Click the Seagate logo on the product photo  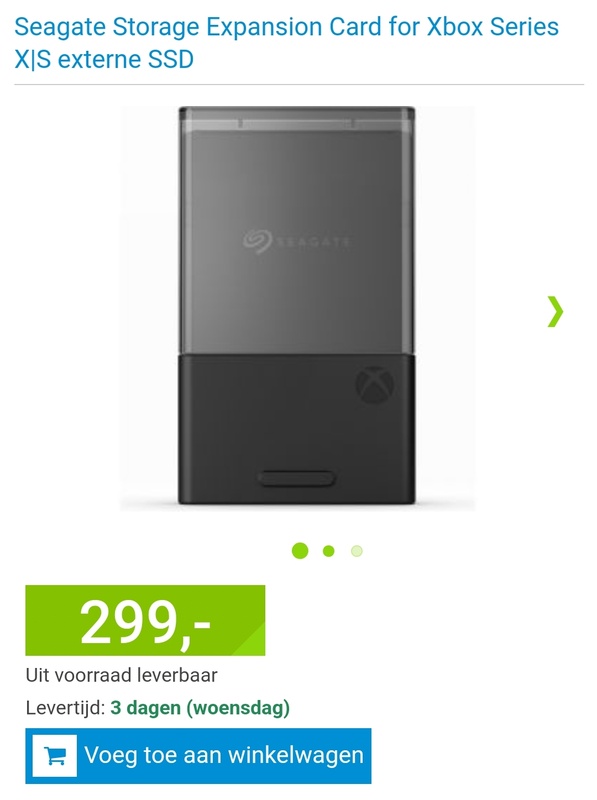tap(296, 241)
